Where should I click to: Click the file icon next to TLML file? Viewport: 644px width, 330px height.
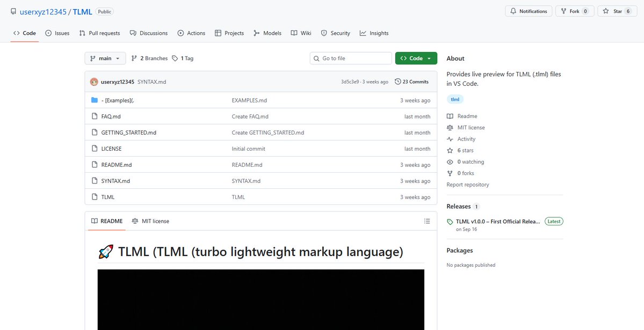95,196
